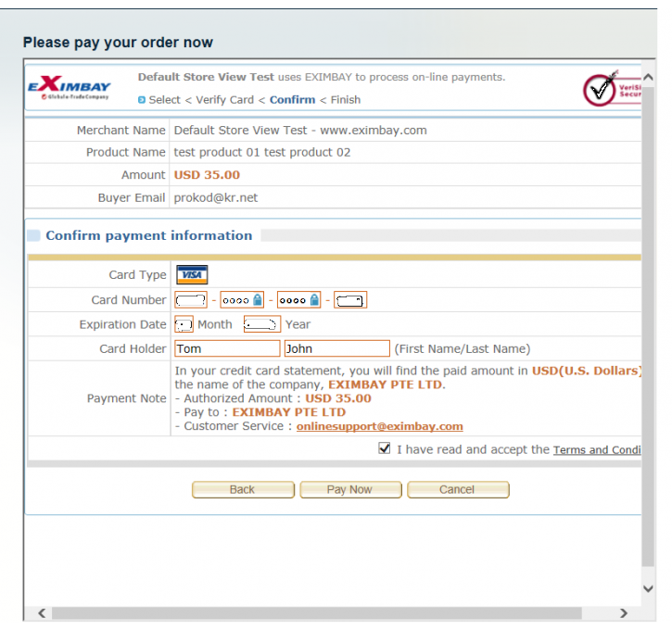This screenshot has width=672, height=630.
Task: Click the vertical scrollbar up arrow
Action: pos(648,78)
